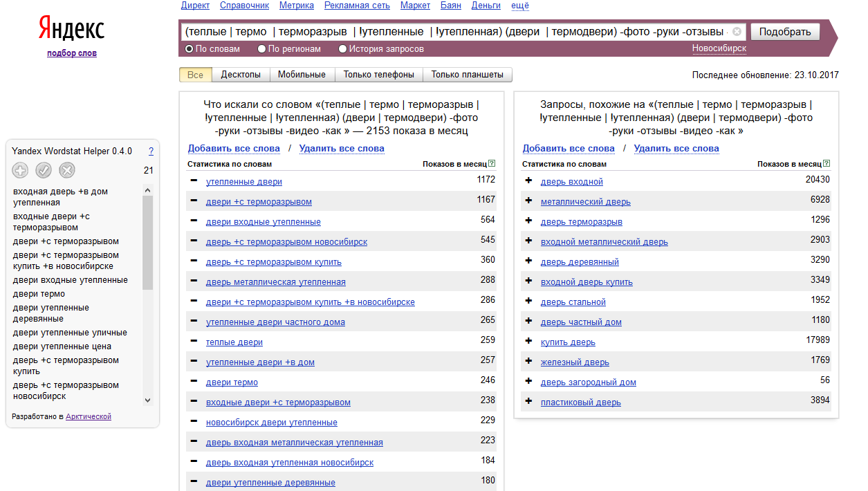This screenshot has width=868, height=491.
Task: Click the round plus button in Wordstat Helper
Action: click(20, 170)
